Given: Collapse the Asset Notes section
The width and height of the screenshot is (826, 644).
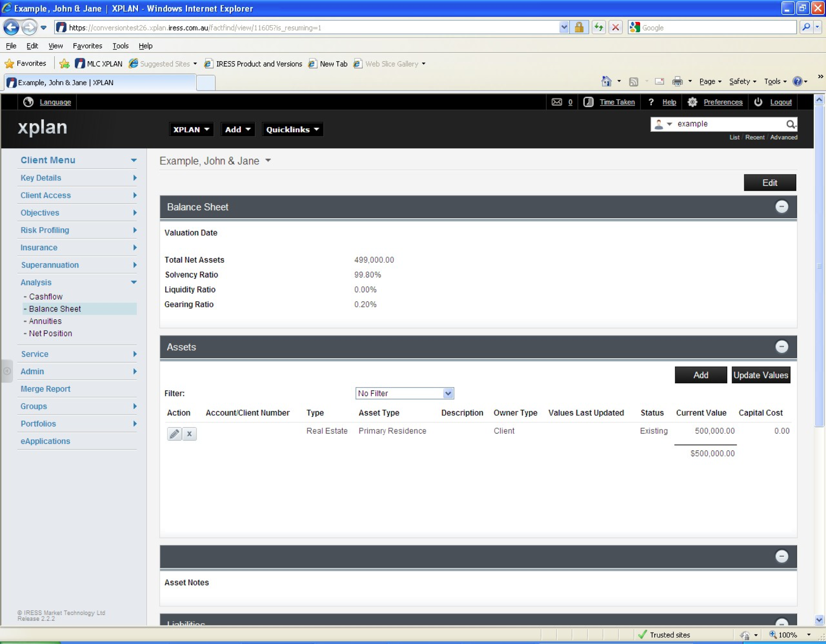Looking at the screenshot, I should 781,556.
